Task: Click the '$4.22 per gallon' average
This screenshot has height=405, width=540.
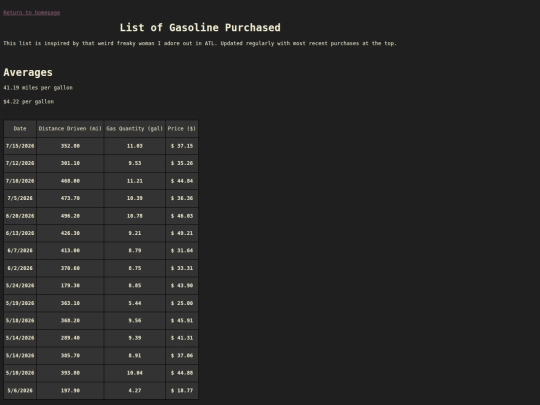Action: click(x=29, y=102)
